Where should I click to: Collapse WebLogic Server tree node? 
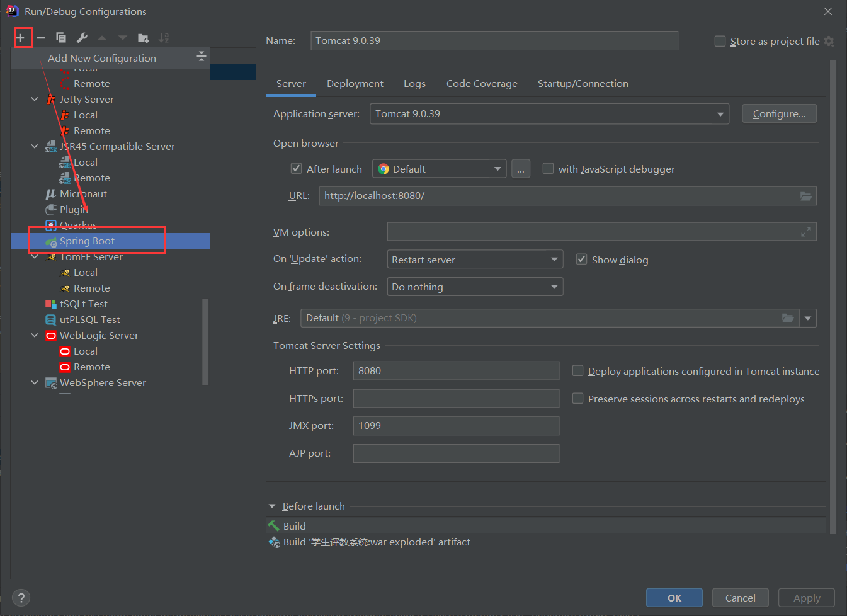[35, 336]
